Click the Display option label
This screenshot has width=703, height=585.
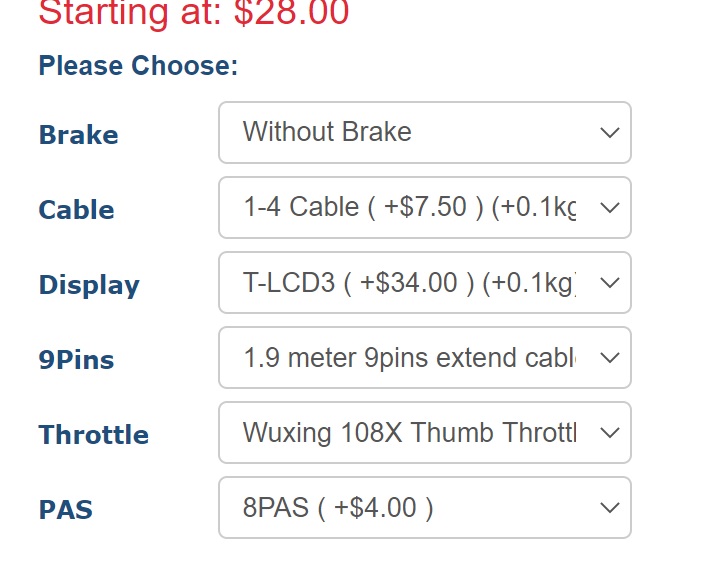[89, 285]
